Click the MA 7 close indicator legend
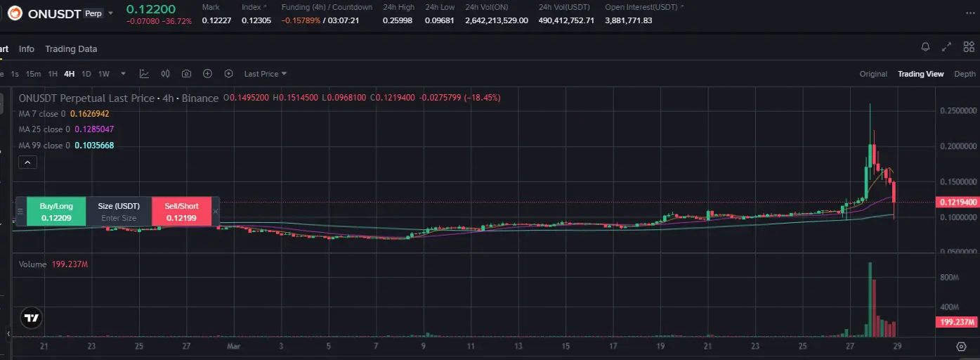Image resolution: width=980 pixels, height=360 pixels. (64, 113)
